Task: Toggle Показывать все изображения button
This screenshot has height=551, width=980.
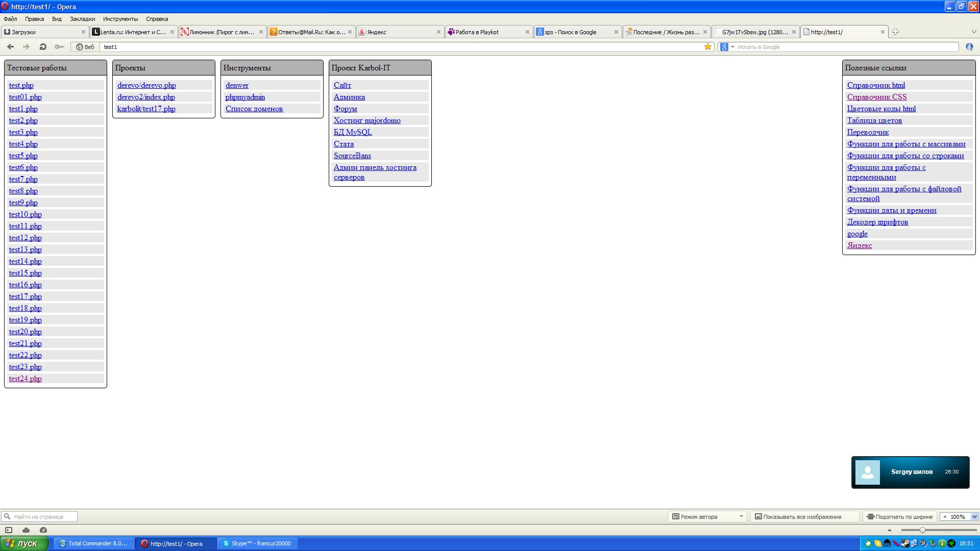Action: [802, 517]
